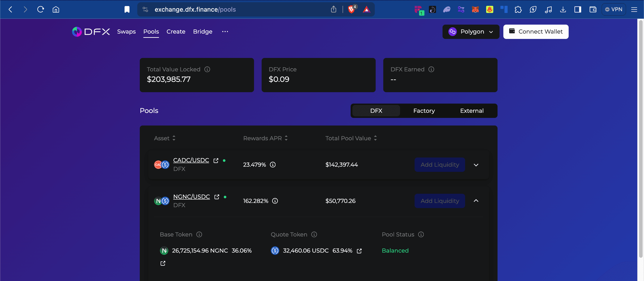Viewport: 644px width, 281px height.
Task: Click the Quote Token info icon
Action: click(314, 234)
